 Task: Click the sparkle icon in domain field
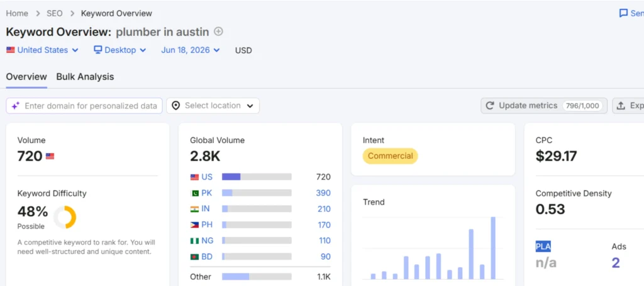coord(16,106)
